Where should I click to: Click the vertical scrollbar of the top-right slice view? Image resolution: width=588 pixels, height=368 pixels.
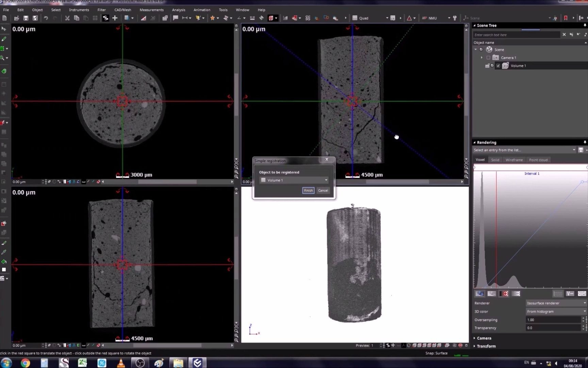(466, 94)
